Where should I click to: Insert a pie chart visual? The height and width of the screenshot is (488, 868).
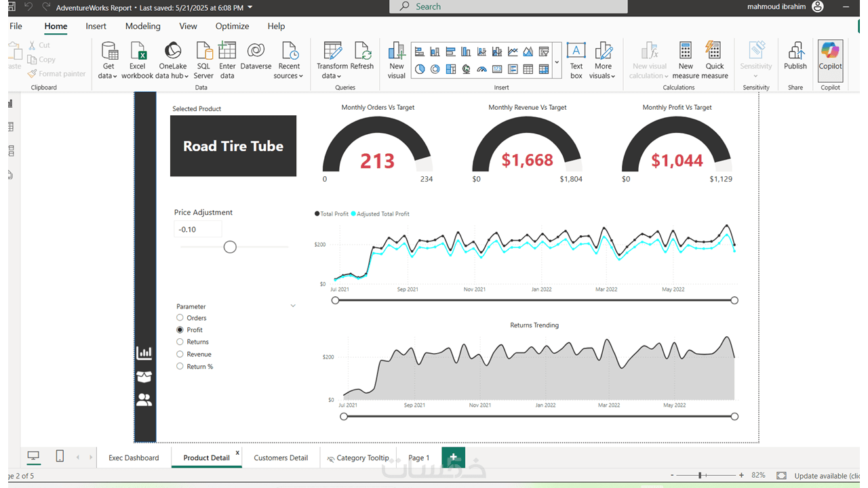419,69
